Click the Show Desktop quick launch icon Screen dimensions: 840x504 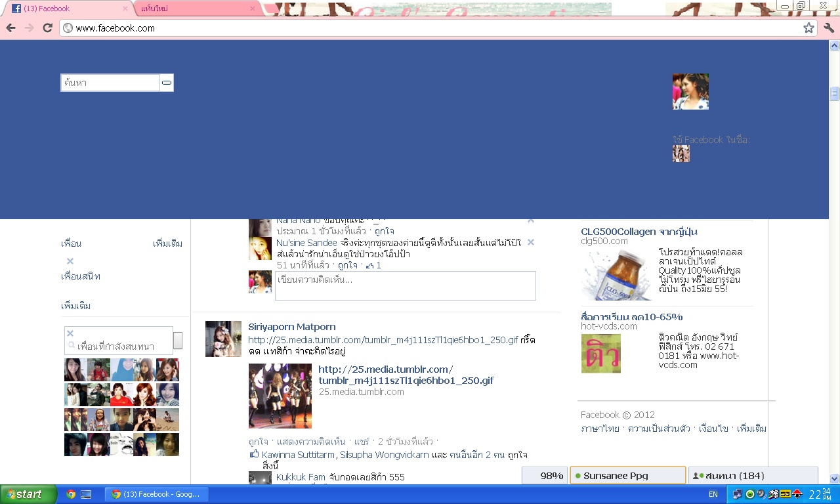(86, 494)
